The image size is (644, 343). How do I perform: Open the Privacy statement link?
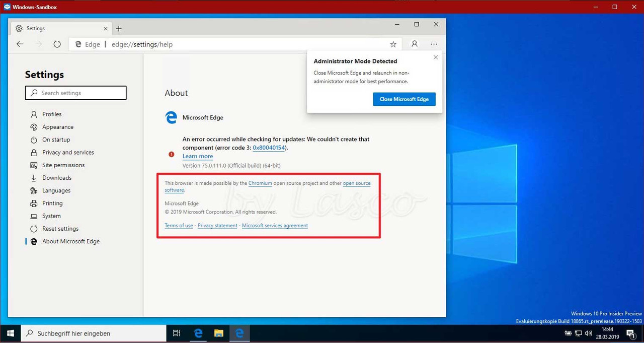(x=217, y=226)
